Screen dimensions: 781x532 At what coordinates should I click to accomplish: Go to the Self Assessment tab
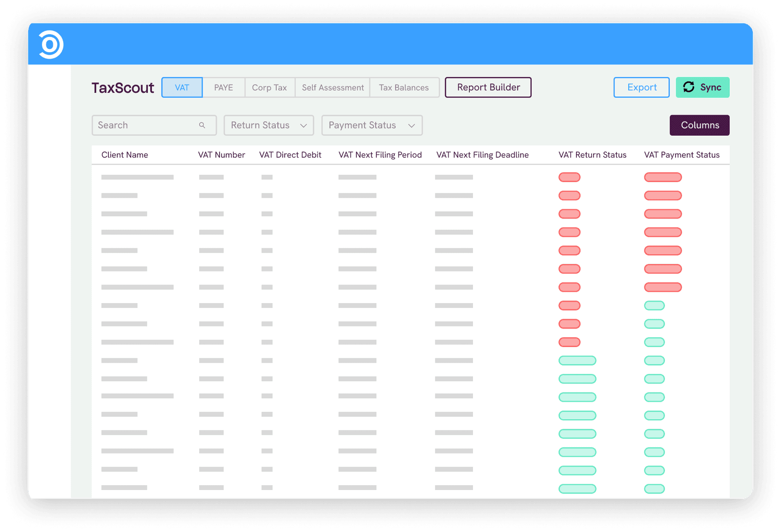[x=333, y=87]
